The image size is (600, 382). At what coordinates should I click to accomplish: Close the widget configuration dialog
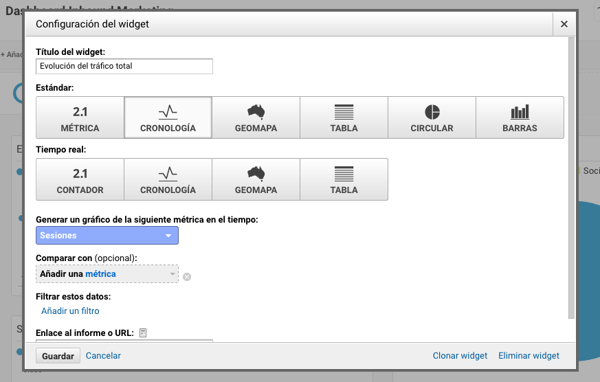(x=564, y=24)
